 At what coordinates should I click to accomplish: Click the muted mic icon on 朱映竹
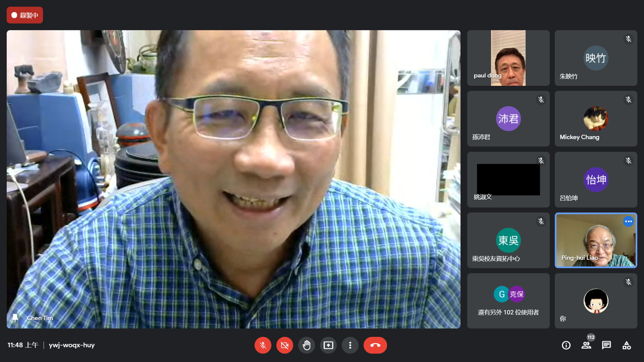pyautogui.click(x=628, y=39)
